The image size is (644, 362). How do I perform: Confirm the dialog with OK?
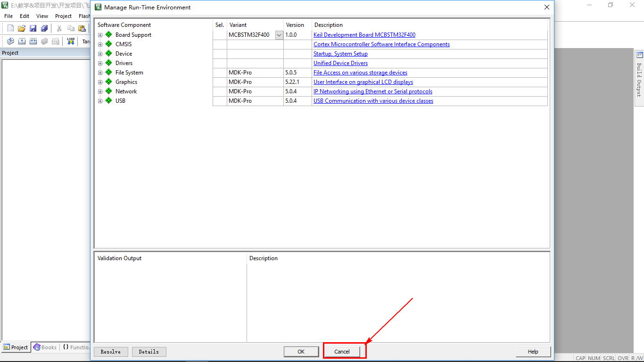pos(301,352)
